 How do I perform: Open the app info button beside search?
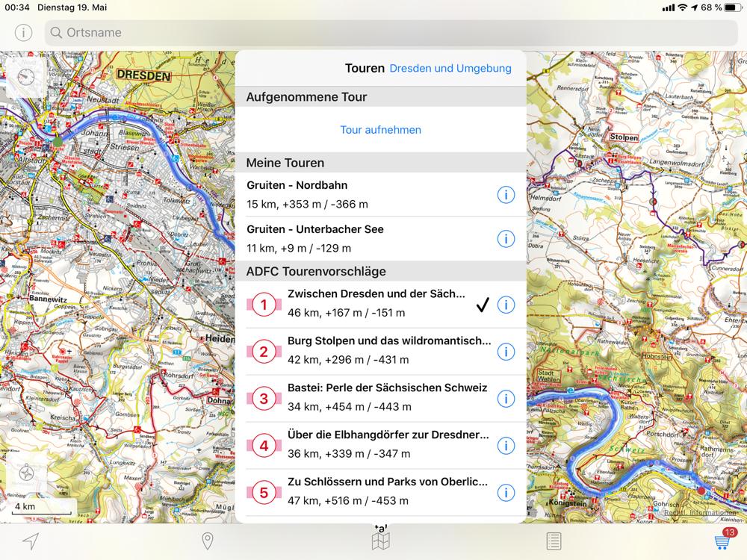click(23, 32)
